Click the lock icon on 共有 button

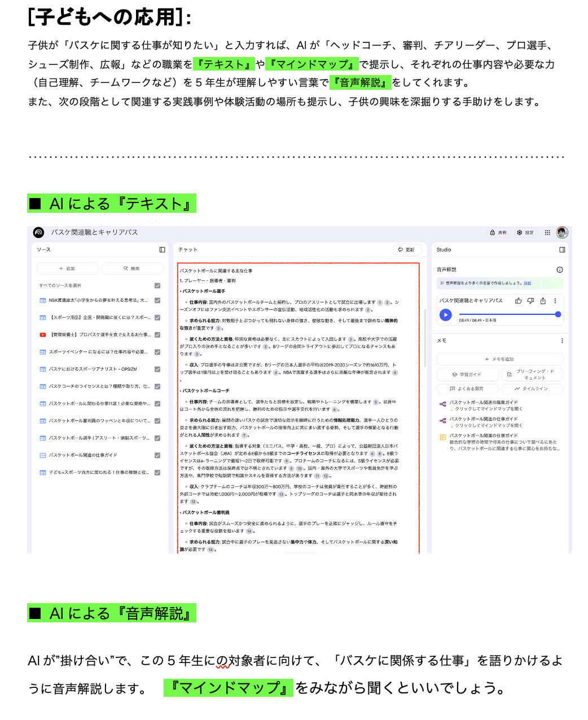[x=493, y=232]
